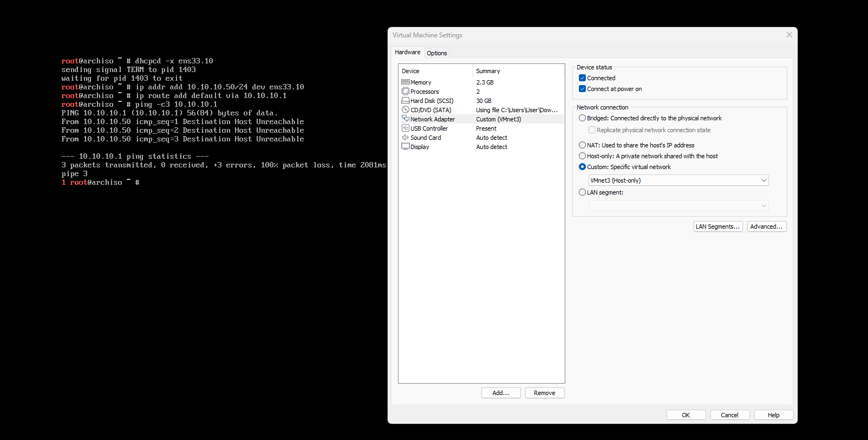Screen dimensions: 868x440
Task: Switch to the Hardware tab
Action: (407, 53)
